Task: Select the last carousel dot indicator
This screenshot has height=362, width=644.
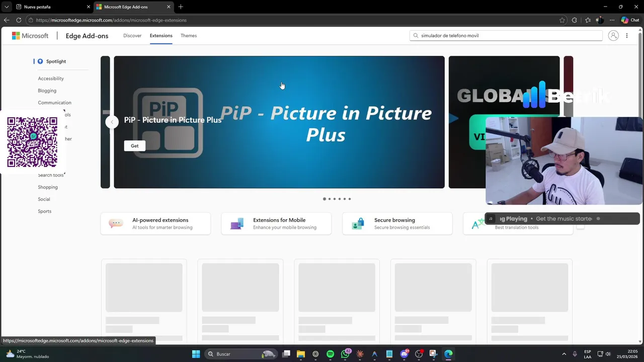Action: pos(350,199)
